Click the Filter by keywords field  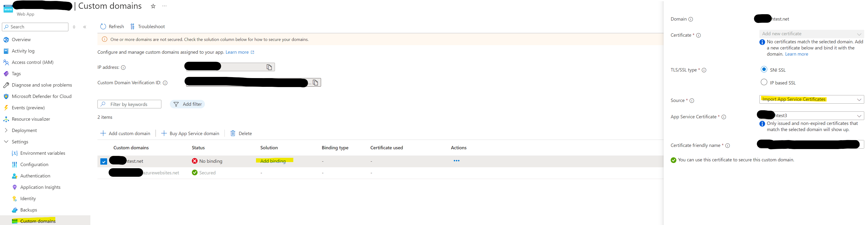129,104
